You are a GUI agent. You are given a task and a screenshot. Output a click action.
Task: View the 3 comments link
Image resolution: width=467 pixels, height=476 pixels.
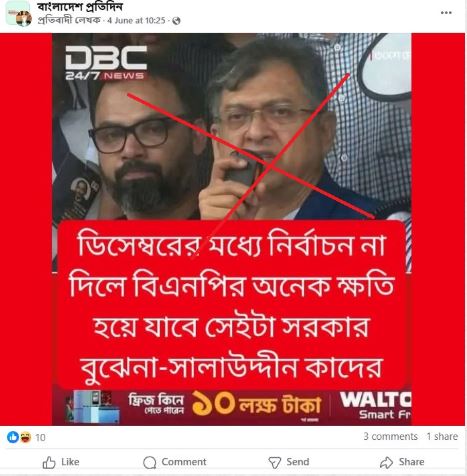click(x=390, y=436)
